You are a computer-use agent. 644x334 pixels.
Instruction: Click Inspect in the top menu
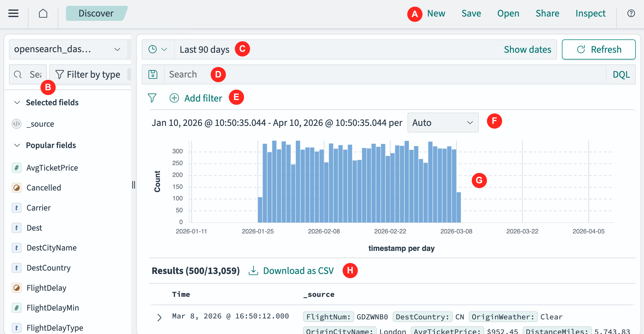[590, 13]
